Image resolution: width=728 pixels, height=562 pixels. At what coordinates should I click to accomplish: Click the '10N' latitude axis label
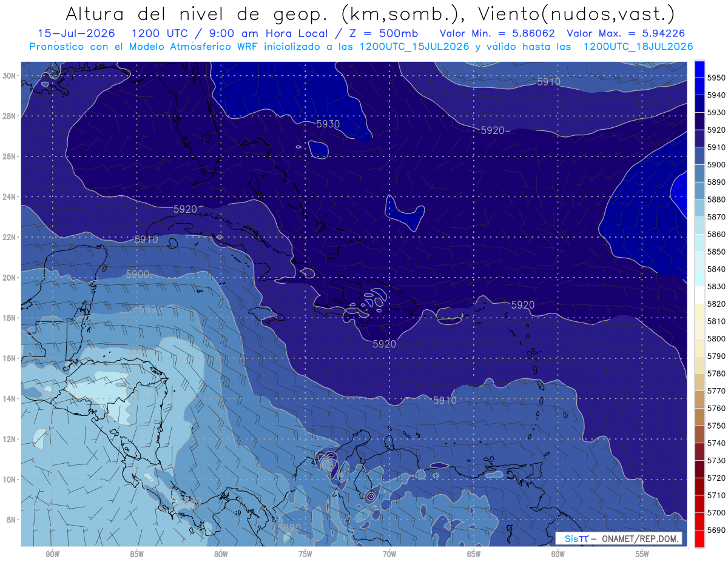(x=9, y=479)
